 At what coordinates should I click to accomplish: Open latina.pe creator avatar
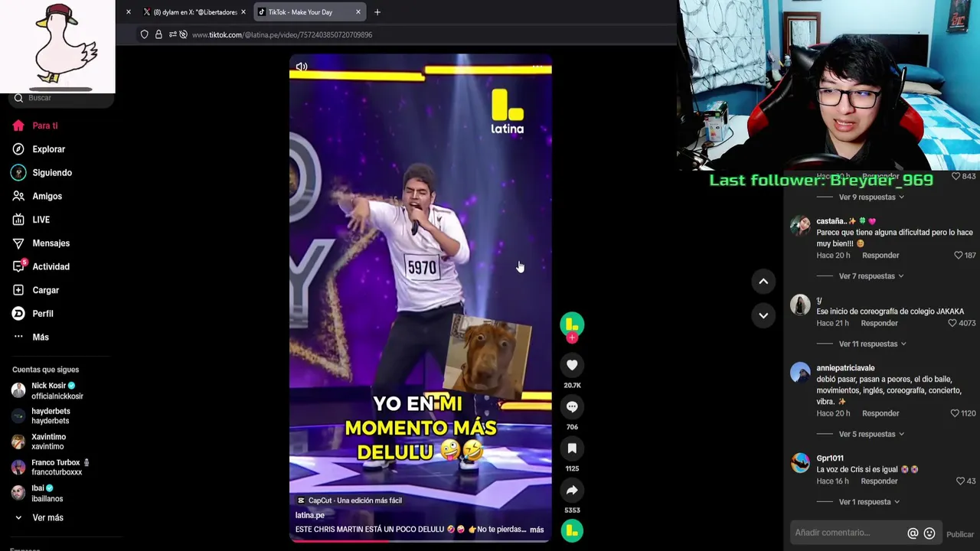pos(572,324)
